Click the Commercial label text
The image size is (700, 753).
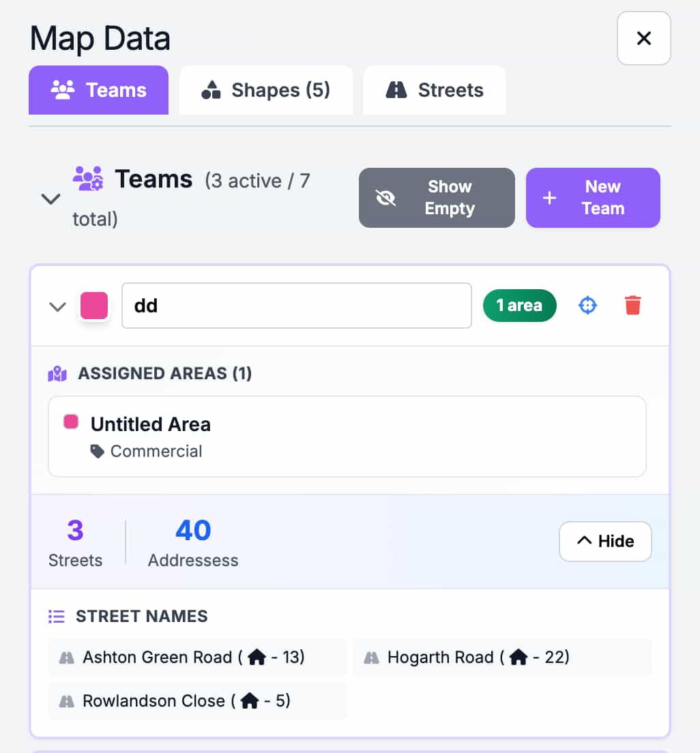click(156, 452)
